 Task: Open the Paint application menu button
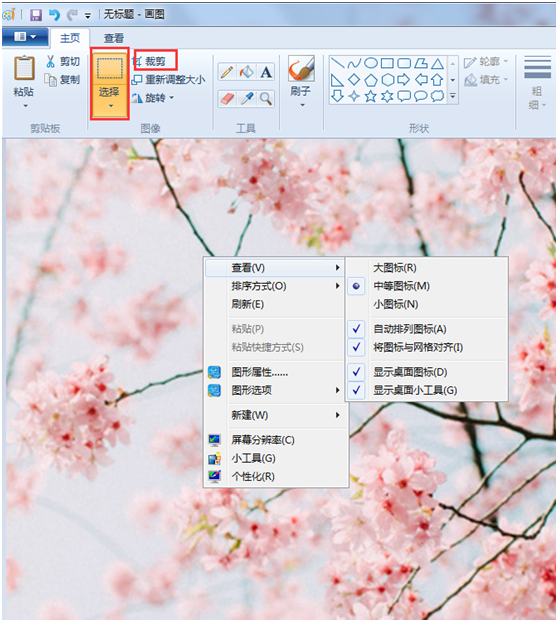point(25,37)
